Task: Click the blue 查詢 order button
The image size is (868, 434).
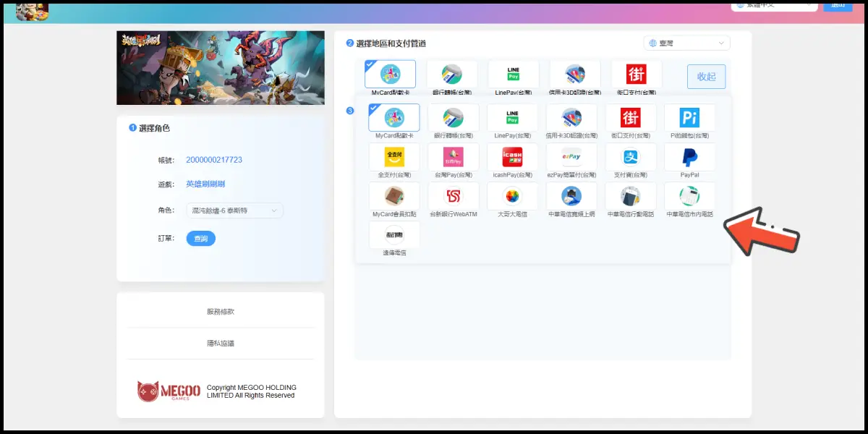Action: click(x=201, y=238)
